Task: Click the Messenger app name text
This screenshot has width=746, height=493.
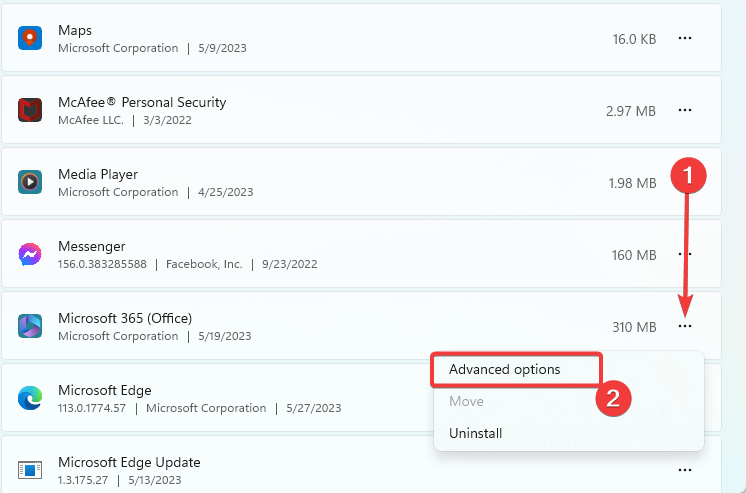Action: (92, 246)
